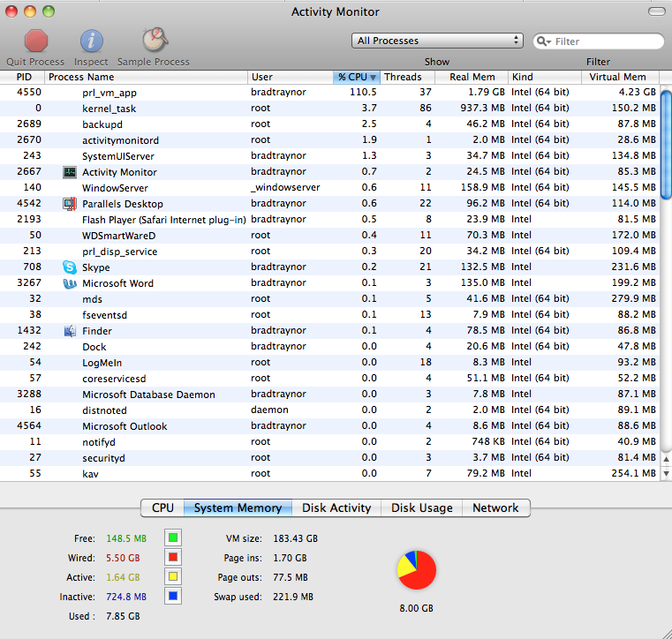Select the Finder process icon

tap(70, 331)
